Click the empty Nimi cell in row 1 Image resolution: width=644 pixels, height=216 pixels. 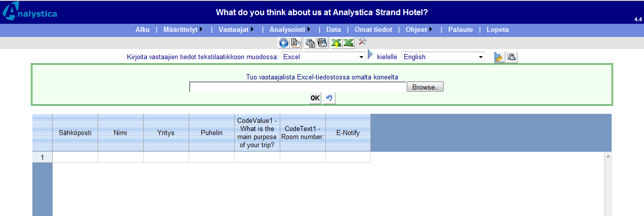120,157
